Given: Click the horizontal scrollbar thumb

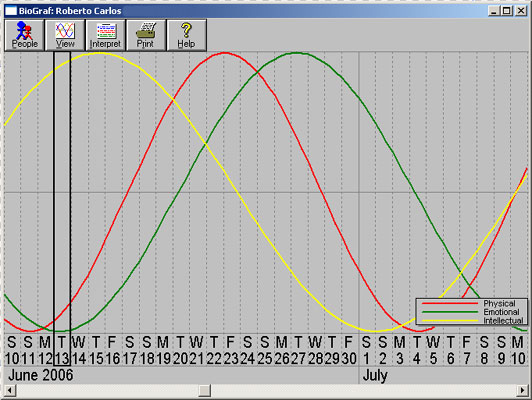Looking at the screenshot, I should (205, 390).
